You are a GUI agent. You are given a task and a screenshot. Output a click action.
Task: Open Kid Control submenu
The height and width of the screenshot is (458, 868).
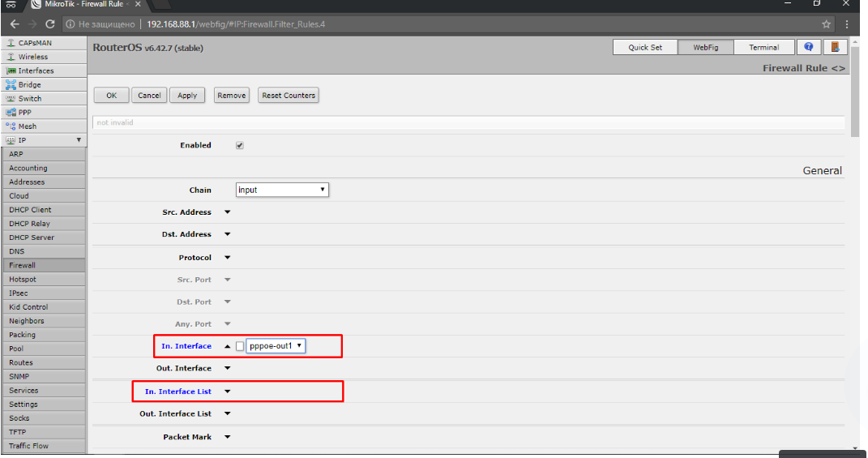[x=44, y=306]
